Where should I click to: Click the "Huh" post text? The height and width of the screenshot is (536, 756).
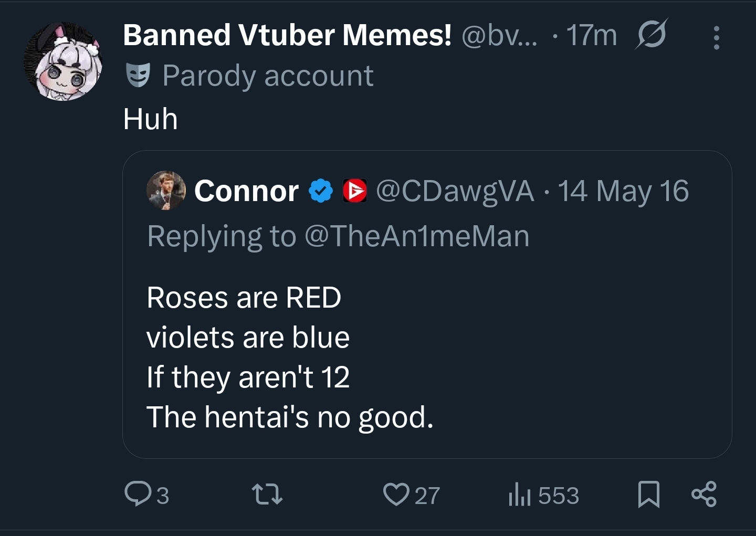click(x=150, y=119)
